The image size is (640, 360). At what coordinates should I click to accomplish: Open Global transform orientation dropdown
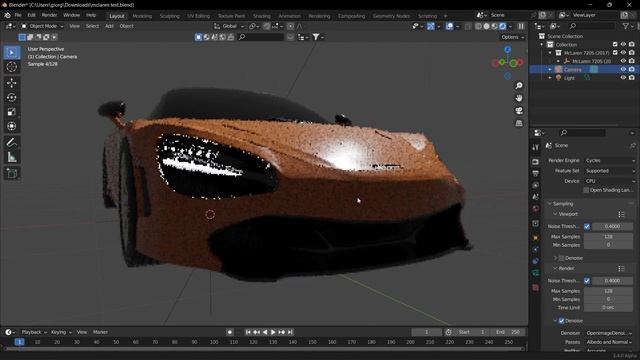pyautogui.click(x=229, y=26)
